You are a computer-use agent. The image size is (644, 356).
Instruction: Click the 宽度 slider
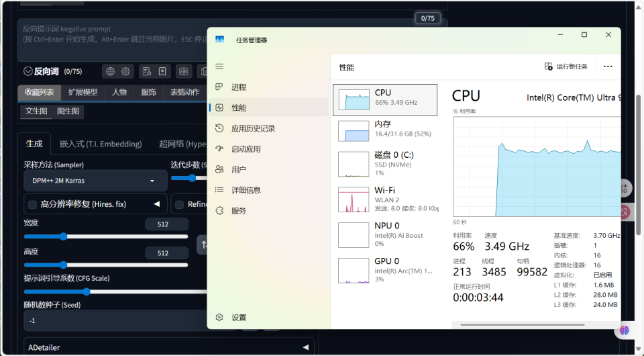[106, 236]
